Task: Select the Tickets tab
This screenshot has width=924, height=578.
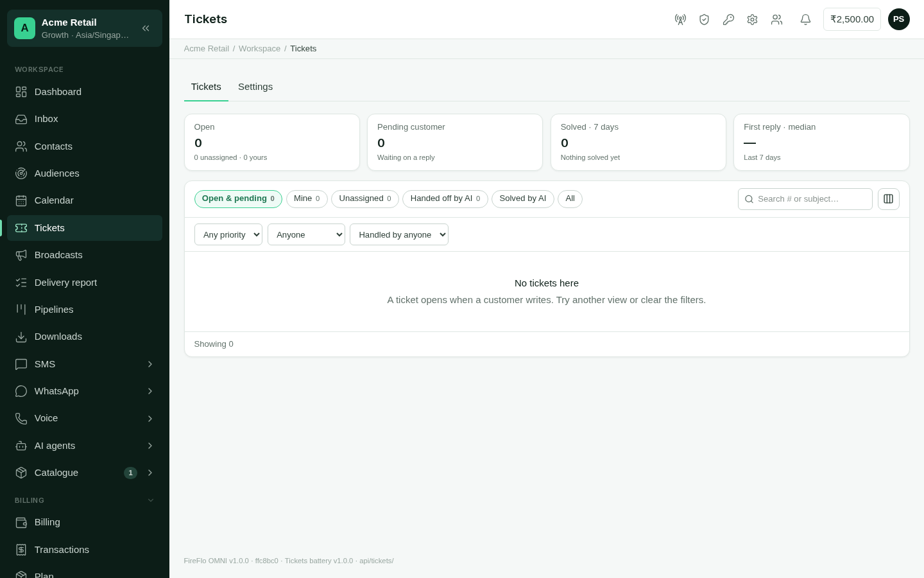Action: click(206, 87)
